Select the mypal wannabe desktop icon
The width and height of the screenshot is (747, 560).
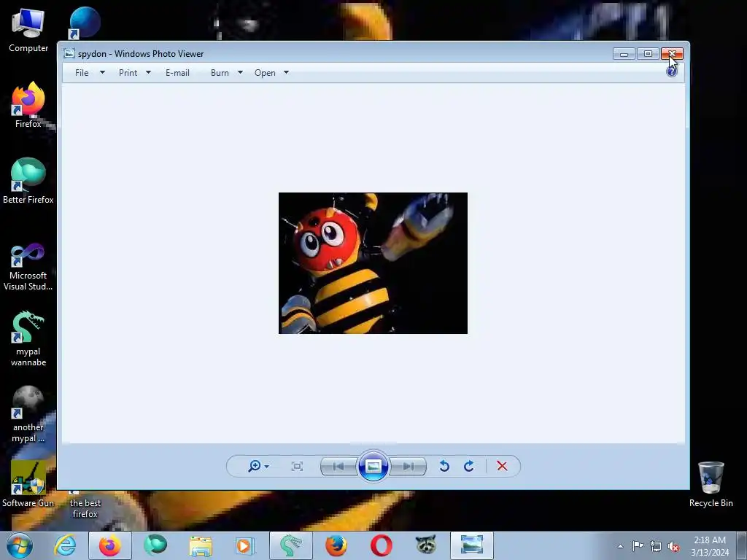(x=28, y=338)
